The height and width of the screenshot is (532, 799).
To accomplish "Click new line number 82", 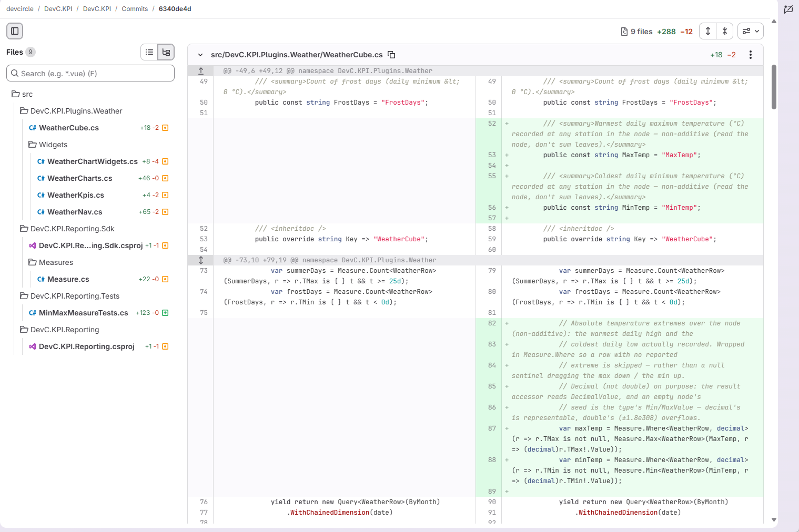I will [492, 323].
